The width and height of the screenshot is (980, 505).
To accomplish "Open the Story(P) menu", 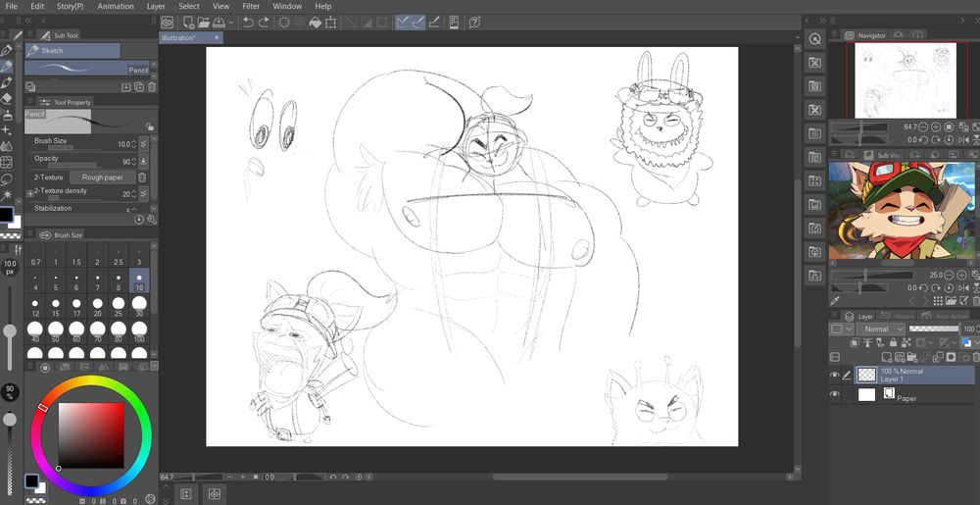I will click(x=70, y=6).
